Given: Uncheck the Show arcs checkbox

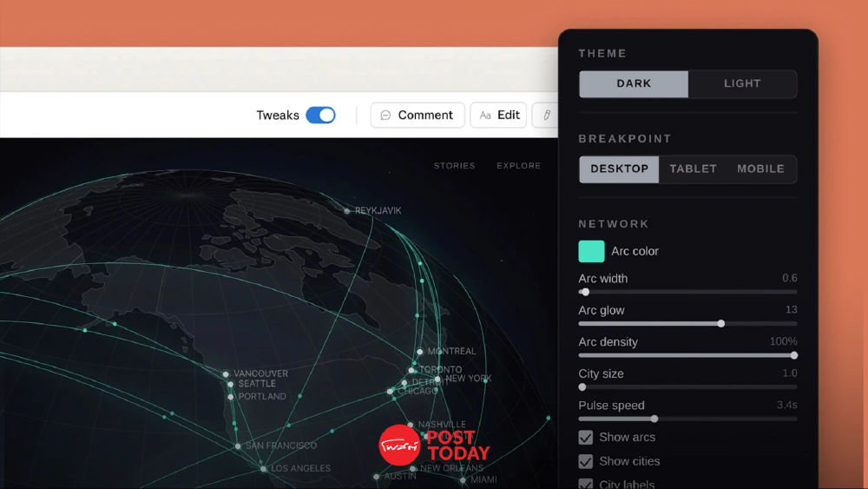Looking at the screenshot, I should [x=585, y=438].
